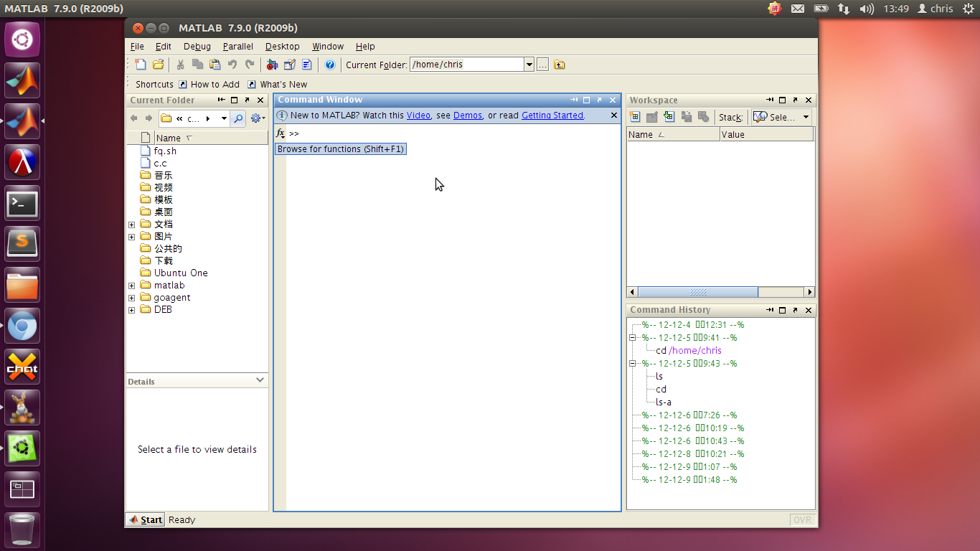Click in the Current Folder path field
Viewport: 980px width, 551px height.
[x=466, y=65]
